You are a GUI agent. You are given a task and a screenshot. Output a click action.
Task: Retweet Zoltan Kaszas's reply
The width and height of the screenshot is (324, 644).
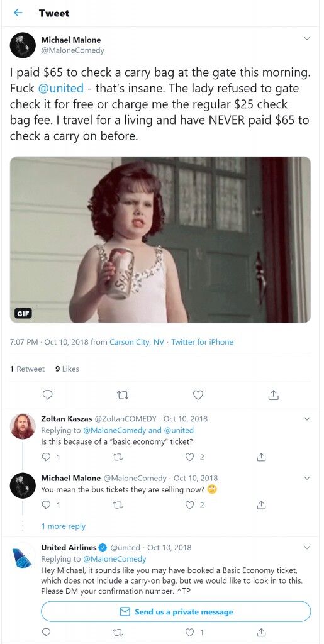[x=118, y=457]
